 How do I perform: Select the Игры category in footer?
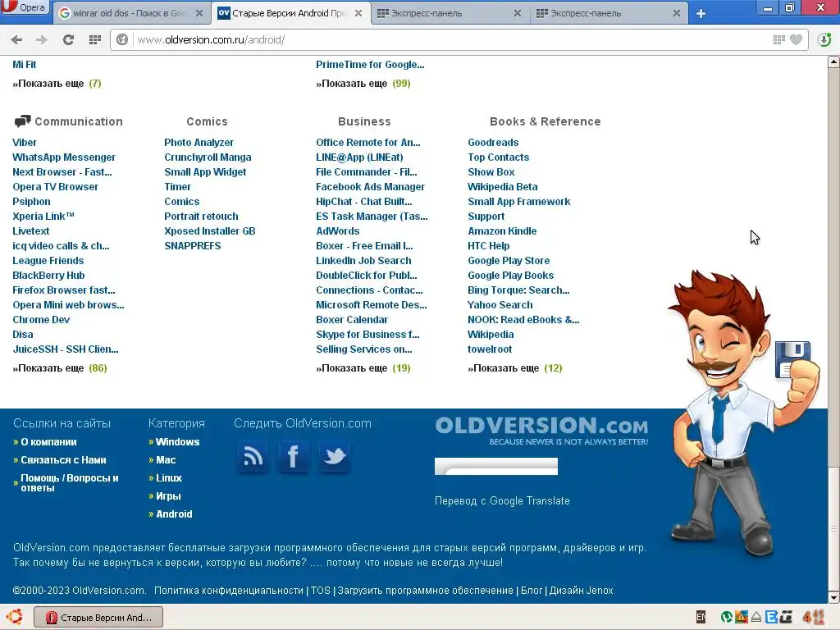point(167,496)
